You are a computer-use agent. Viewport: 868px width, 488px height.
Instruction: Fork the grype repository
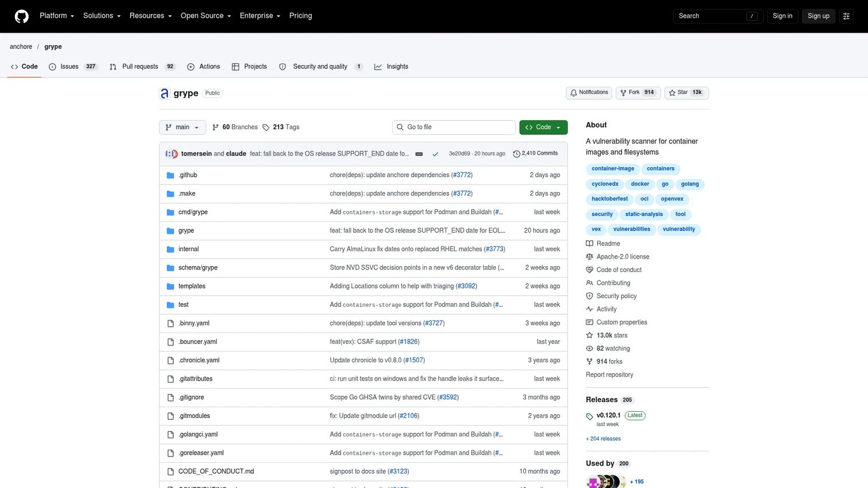coord(638,92)
